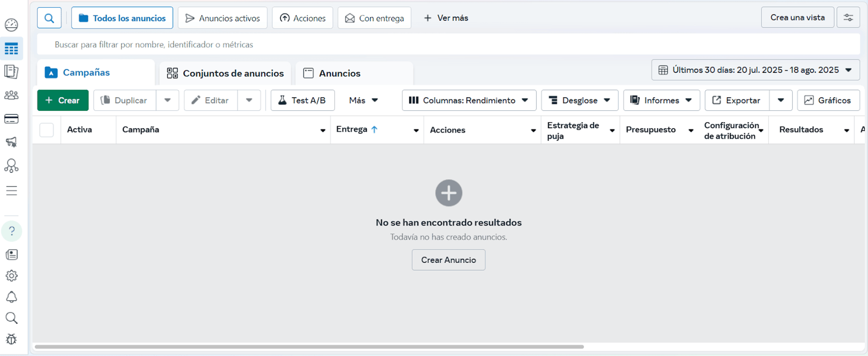
Task: Select the Todos los anuncios view
Action: [122, 18]
